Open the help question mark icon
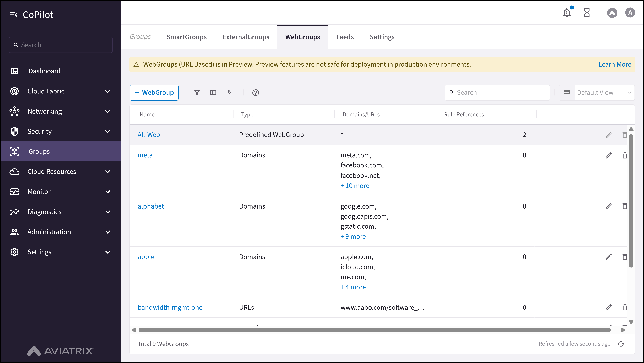644x363 pixels. point(255,93)
